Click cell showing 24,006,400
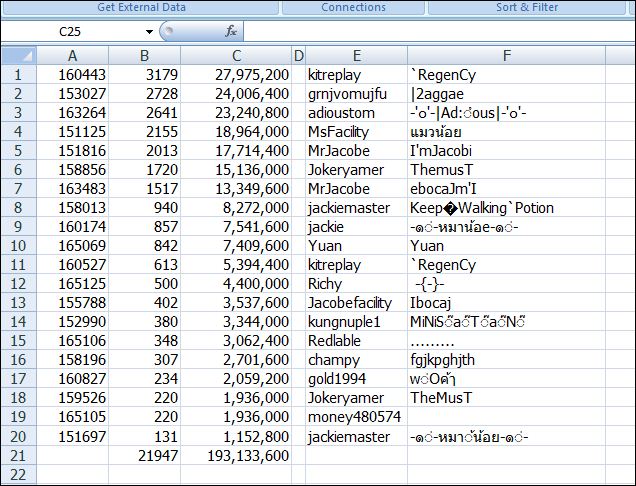 236,94
